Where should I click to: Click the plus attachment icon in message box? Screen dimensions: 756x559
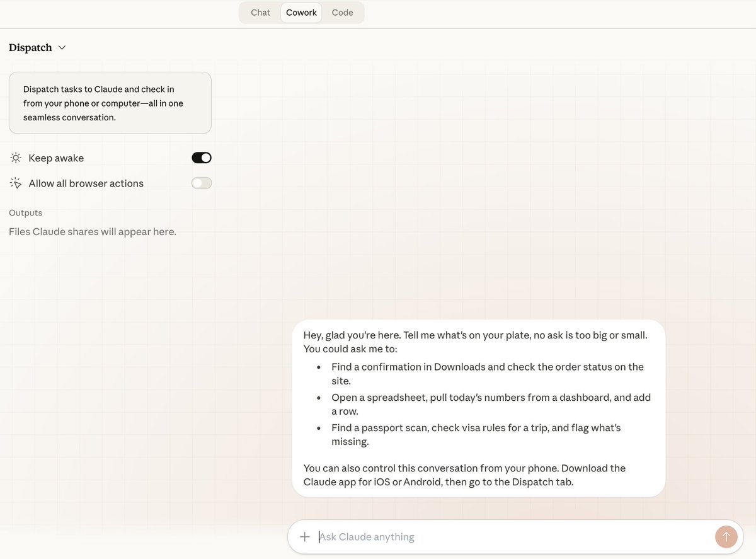point(305,537)
